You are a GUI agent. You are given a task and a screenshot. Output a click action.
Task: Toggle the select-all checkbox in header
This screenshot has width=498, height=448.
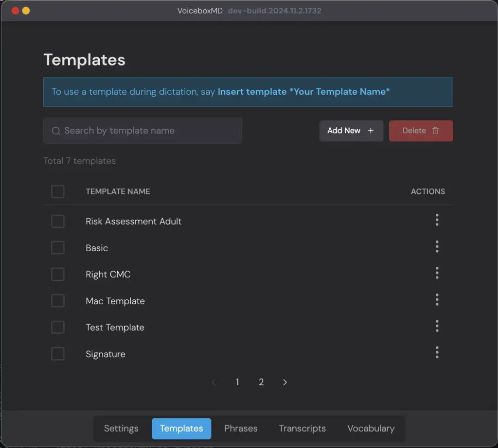coord(58,191)
